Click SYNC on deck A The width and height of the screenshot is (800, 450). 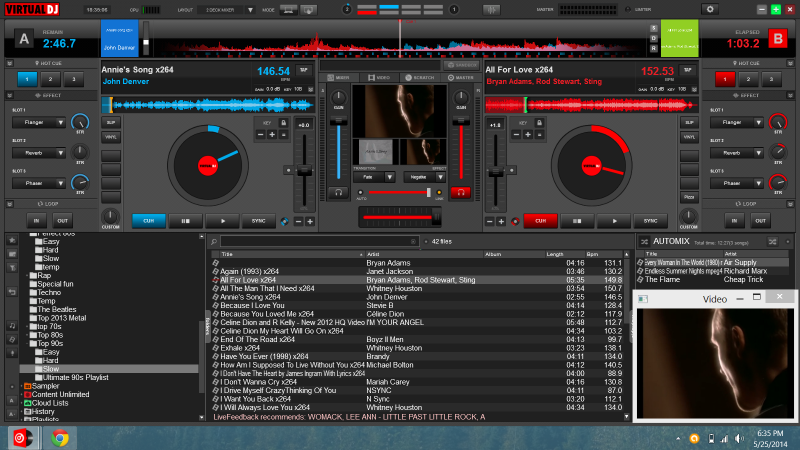259,221
